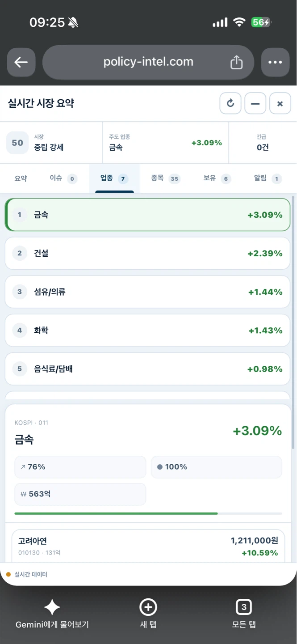Switch to the 요약 tab

(x=21, y=178)
